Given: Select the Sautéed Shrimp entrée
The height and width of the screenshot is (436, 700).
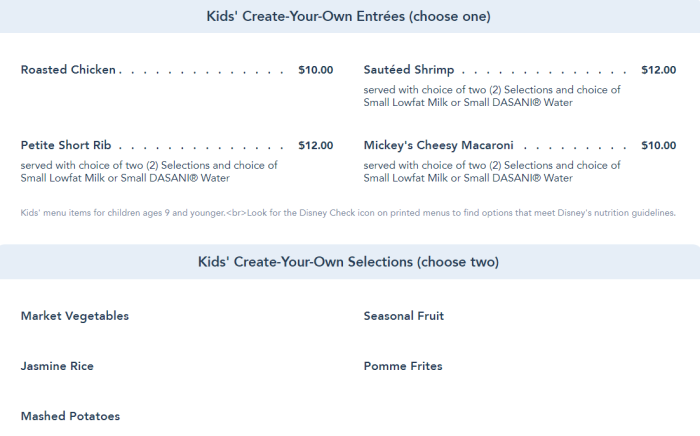Looking at the screenshot, I should (x=408, y=70).
